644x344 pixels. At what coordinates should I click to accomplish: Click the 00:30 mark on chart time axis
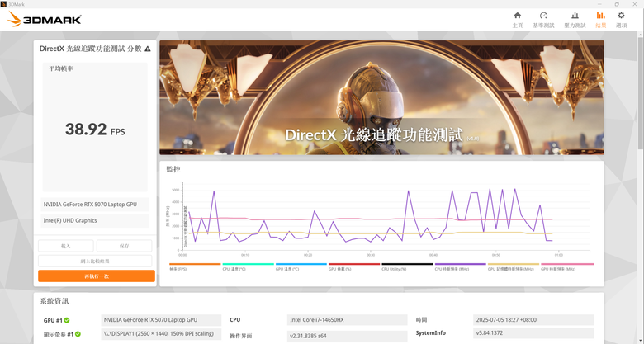(371, 255)
